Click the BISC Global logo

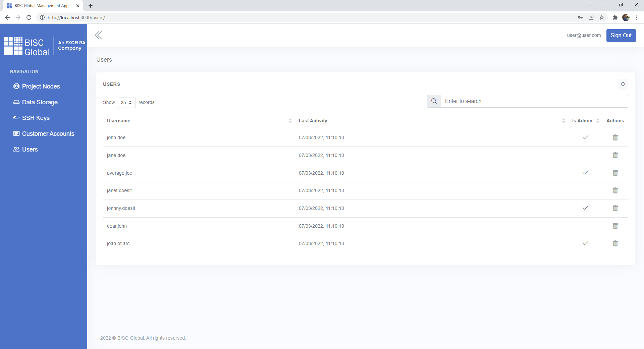click(44, 46)
